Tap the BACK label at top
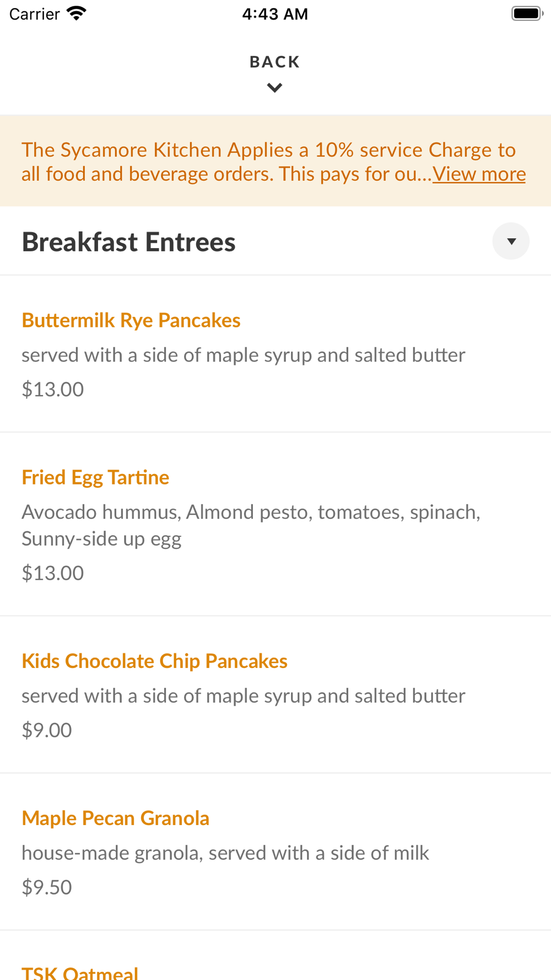551x980 pixels. [274, 62]
